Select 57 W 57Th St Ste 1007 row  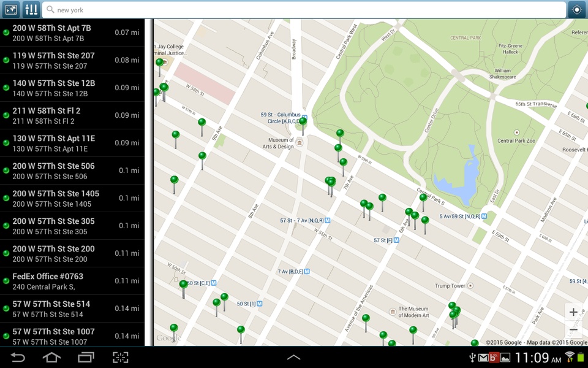coord(72,335)
